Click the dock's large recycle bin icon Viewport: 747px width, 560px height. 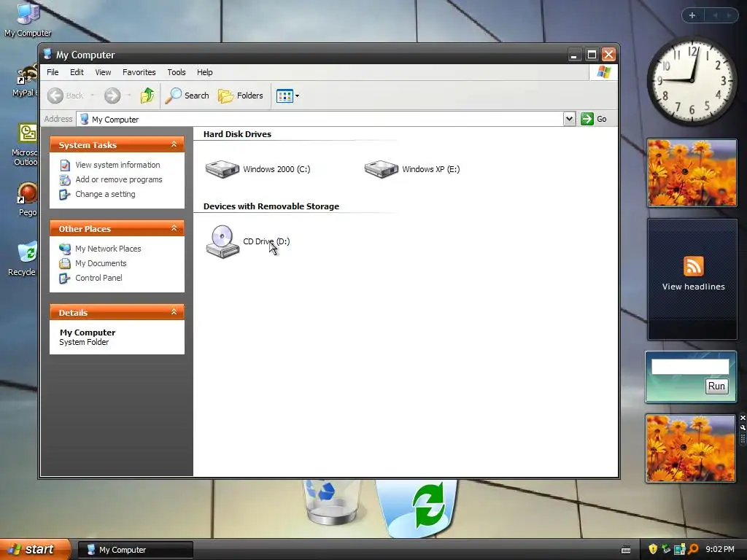(x=416, y=507)
